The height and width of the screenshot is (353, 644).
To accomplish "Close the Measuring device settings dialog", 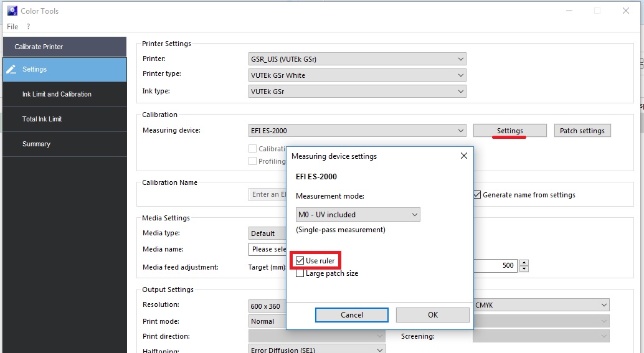I will (464, 156).
